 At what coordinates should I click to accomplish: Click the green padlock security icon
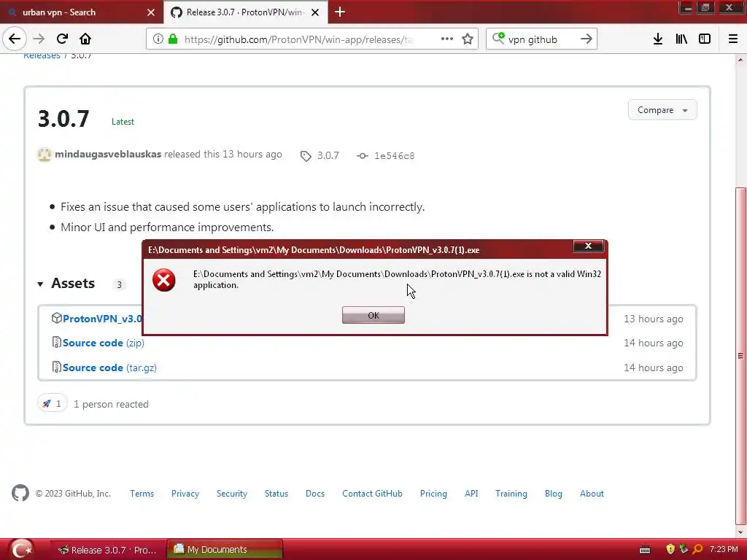pyautogui.click(x=173, y=39)
